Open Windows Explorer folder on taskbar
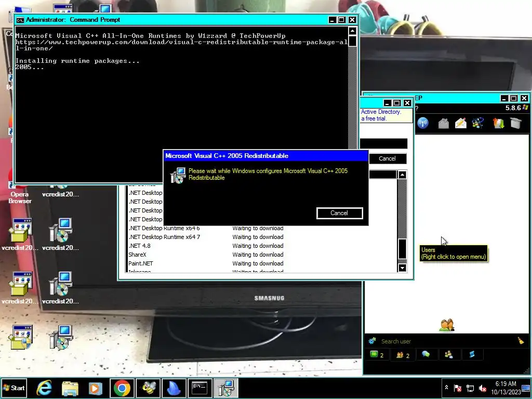The width and height of the screenshot is (532, 399). pos(70,388)
